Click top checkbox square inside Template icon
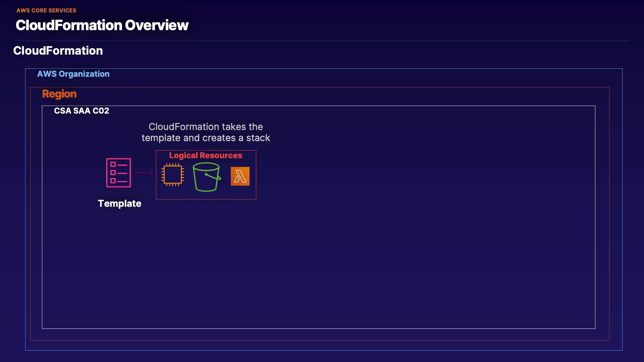This screenshot has height=362, width=644. (113, 164)
